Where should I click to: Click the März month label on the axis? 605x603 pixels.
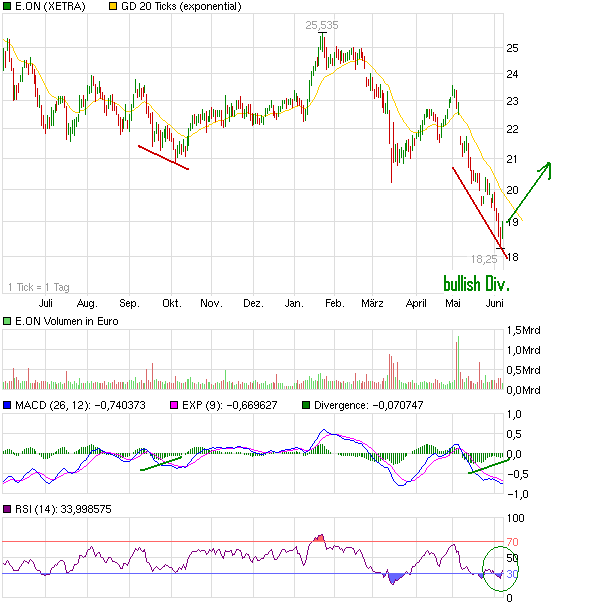coord(372,303)
